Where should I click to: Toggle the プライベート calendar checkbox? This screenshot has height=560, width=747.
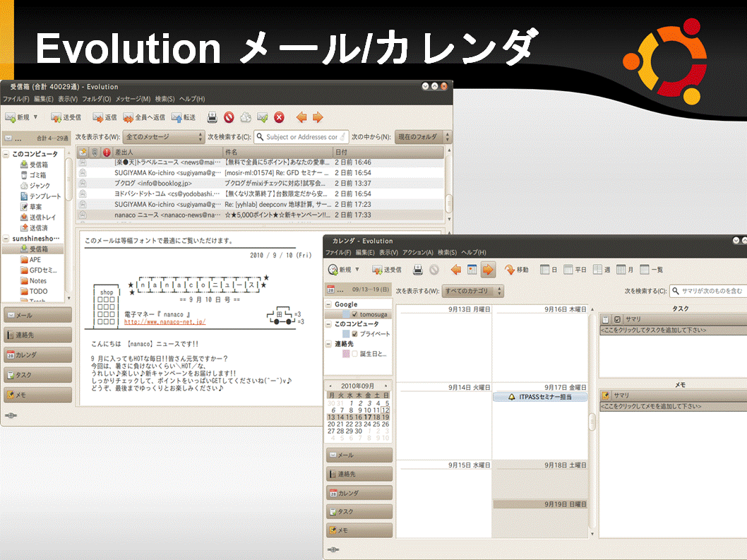click(x=354, y=334)
